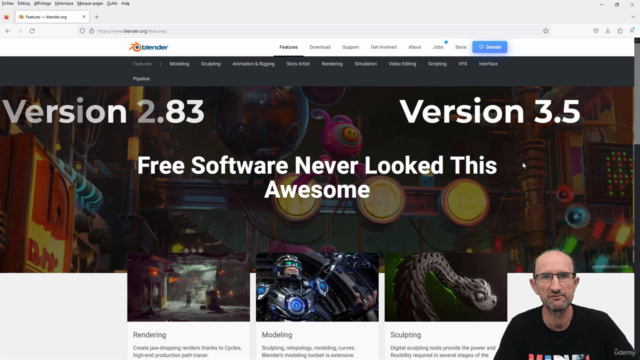Open the Get Involved nav link
The width and height of the screenshot is (640, 360).
[x=384, y=47]
